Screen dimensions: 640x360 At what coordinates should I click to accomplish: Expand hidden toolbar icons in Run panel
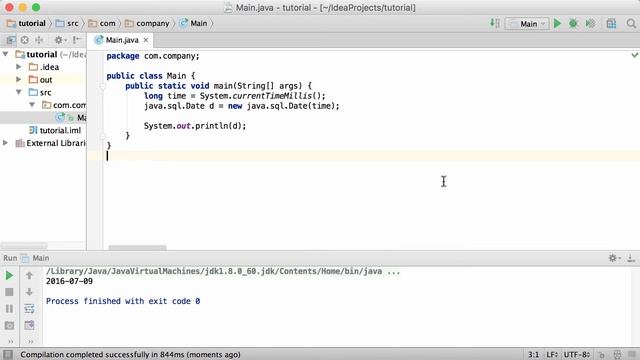click(11, 341)
